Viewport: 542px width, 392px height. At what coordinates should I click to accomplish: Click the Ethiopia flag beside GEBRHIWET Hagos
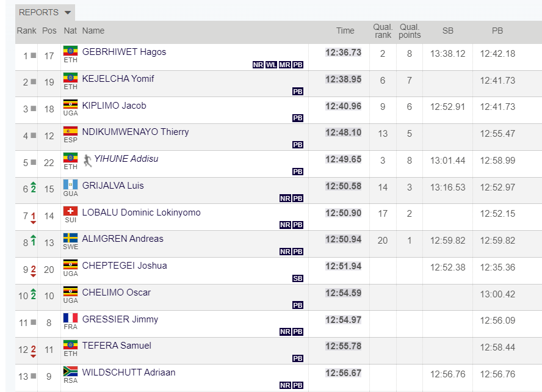pyautogui.click(x=71, y=51)
